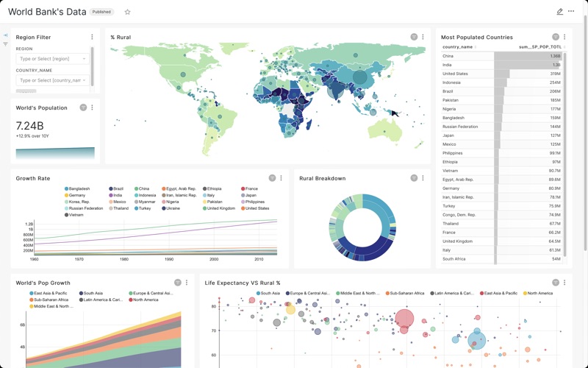This screenshot has height=368, width=588.
Task: Sort table by sum__SP_POP_TOTL column
Action: click(542, 47)
